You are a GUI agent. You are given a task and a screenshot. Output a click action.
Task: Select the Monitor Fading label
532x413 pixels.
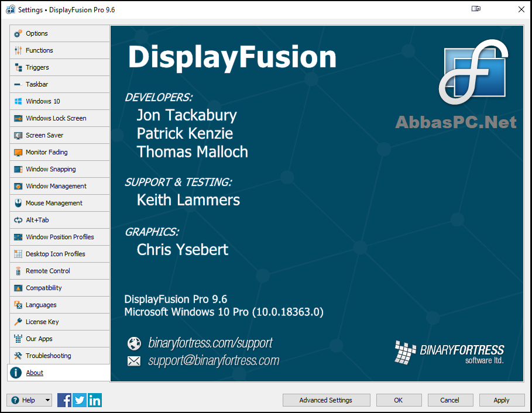[x=46, y=152]
